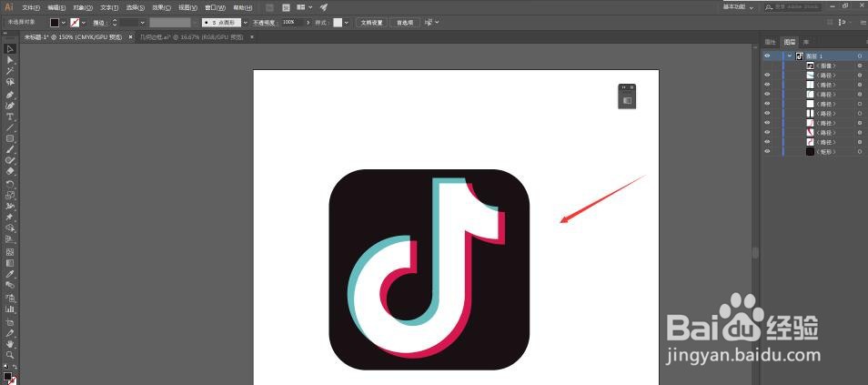Click the icon in the small floating panel
Image resolution: width=868 pixels, height=385 pixels.
627,101
